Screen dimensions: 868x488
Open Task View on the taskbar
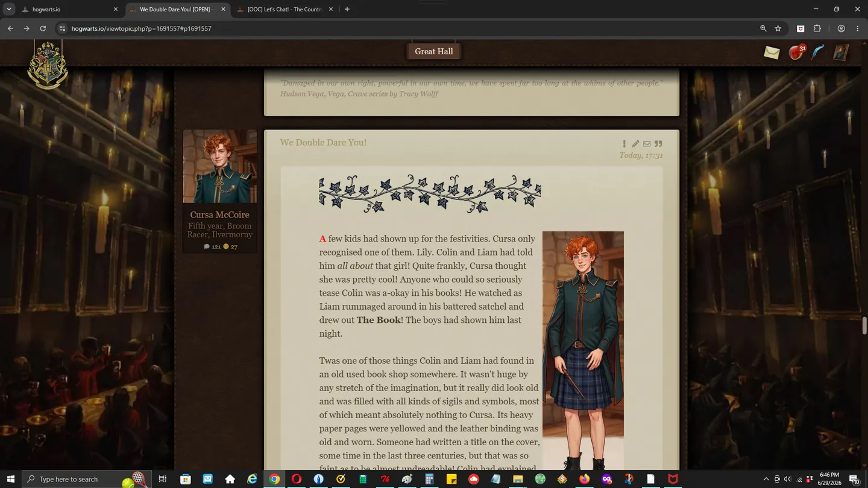coord(162,479)
